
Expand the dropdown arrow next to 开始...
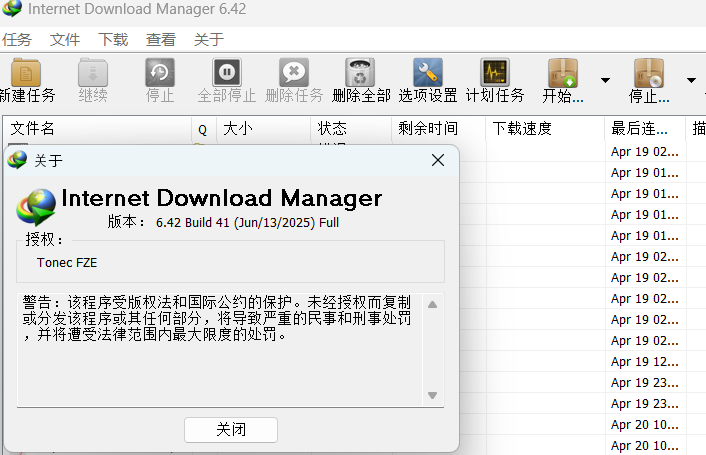606,81
